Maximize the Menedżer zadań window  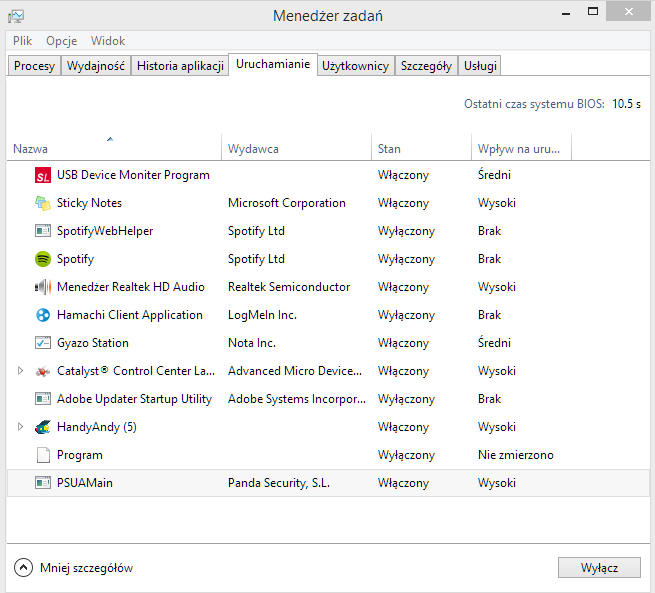tap(592, 12)
